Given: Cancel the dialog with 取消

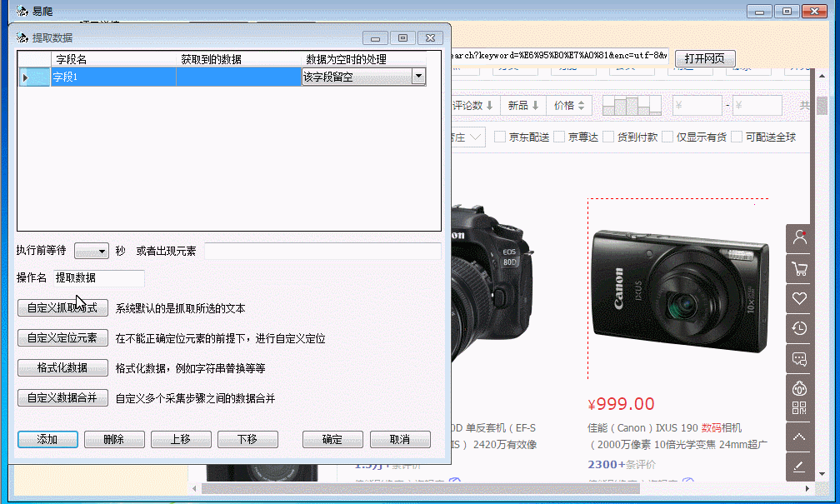Looking at the screenshot, I should pyautogui.click(x=400, y=439).
